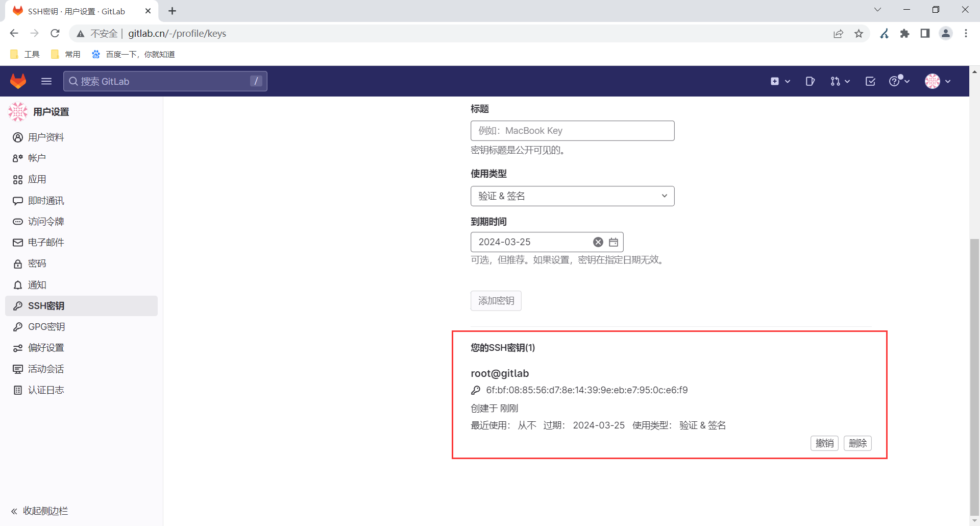Expand the help menu dropdown arrow

point(907,82)
